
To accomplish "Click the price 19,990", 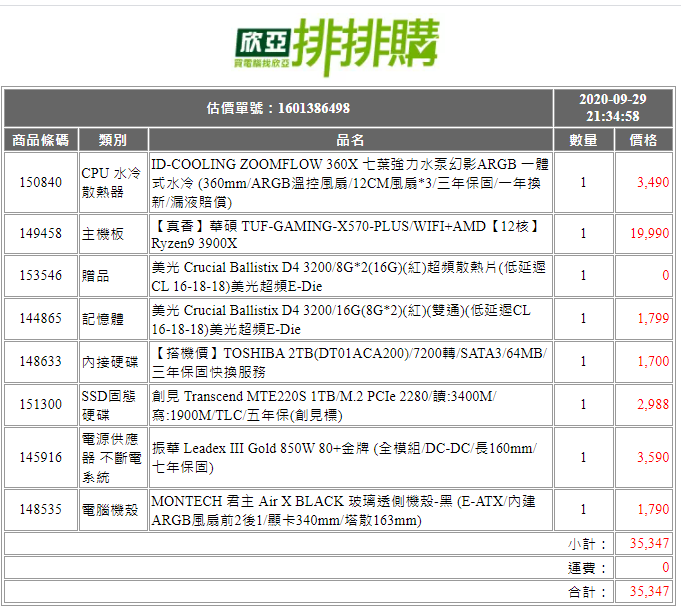I will point(650,234).
